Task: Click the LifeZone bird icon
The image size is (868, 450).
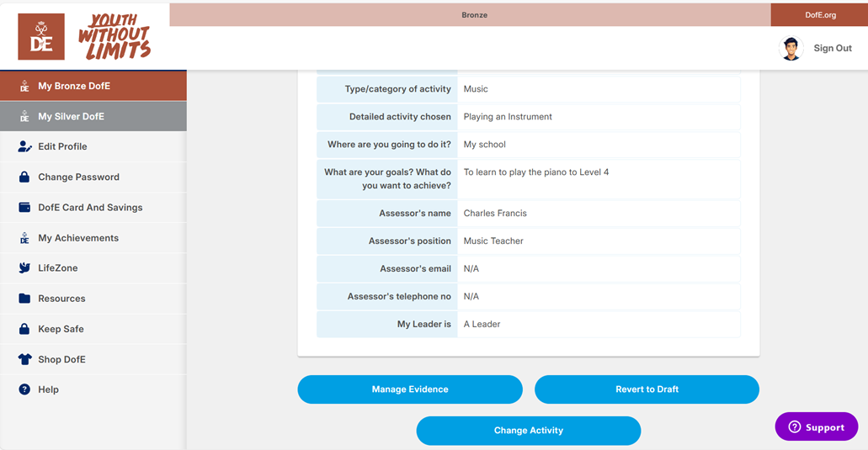Action: click(x=24, y=268)
